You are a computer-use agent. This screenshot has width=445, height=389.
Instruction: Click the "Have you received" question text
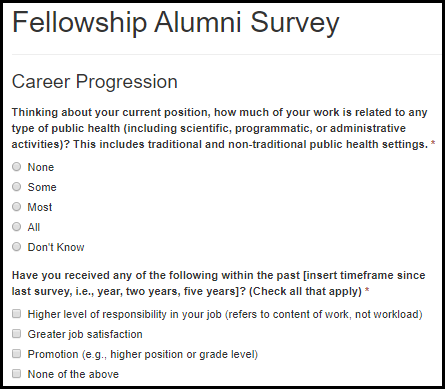[x=219, y=283]
